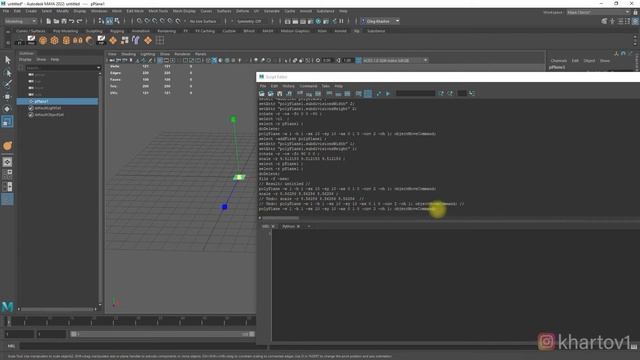Click the execute play icon in Script Editor

coord(388,93)
